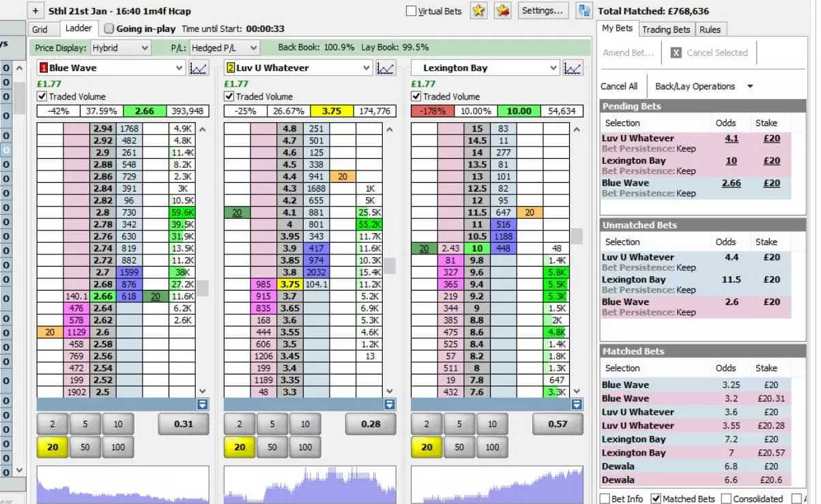Image resolution: width=821 pixels, height=504 pixels.
Task: Open the Price Display Hybrid dropdown
Action: click(120, 48)
